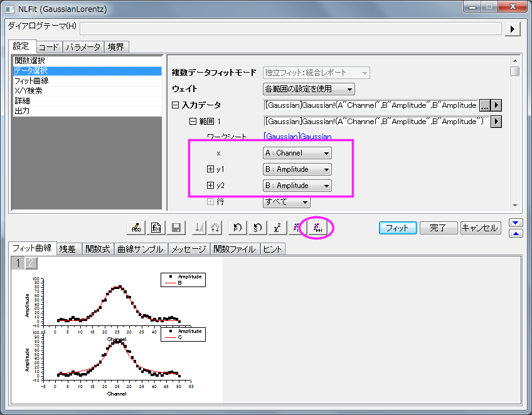This screenshot has height=415, width=532.
Task: Collapse the 範囲 1 node
Action: click(x=193, y=122)
